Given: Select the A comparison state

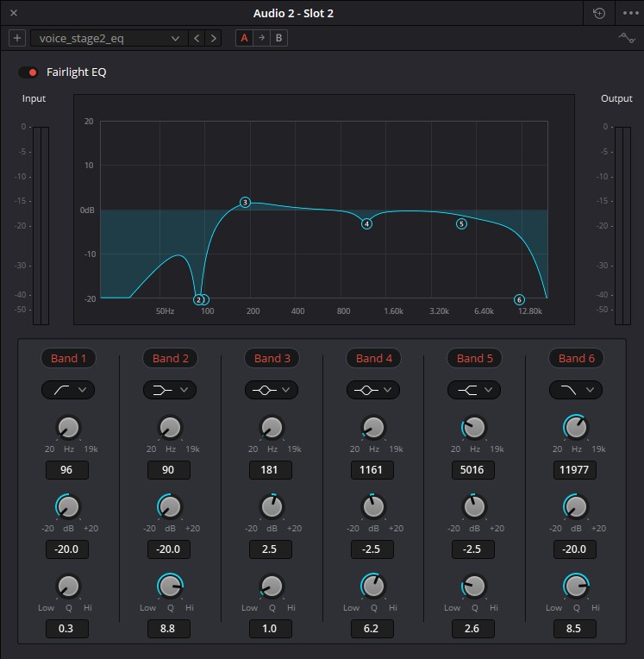Looking at the screenshot, I should (x=244, y=38).
